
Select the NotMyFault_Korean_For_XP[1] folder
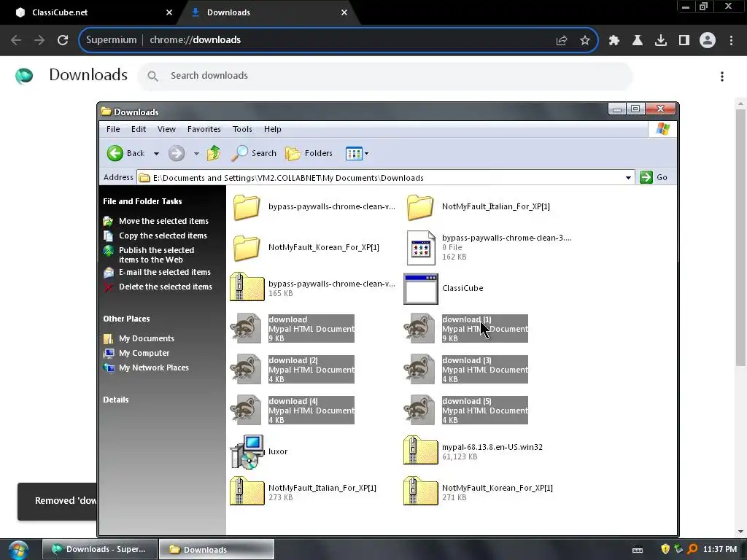[x=305, y=248]
